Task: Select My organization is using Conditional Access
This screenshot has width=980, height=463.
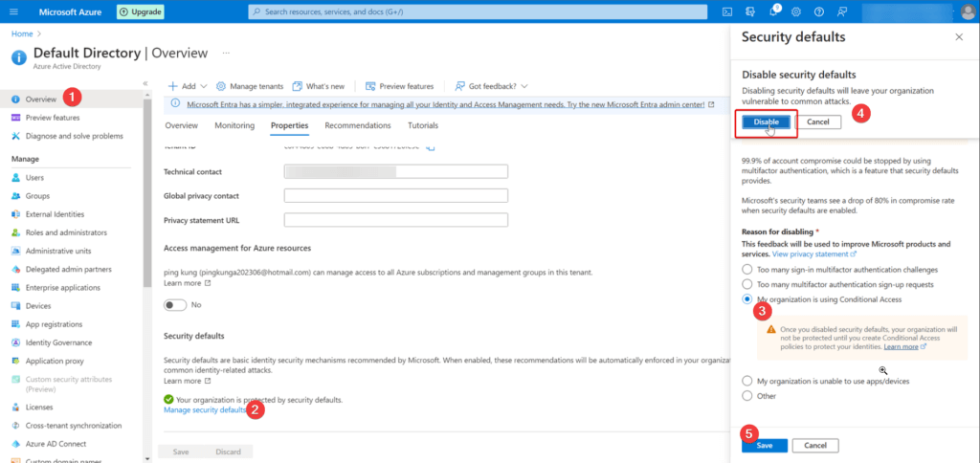Action: click(x=746, y=299)
